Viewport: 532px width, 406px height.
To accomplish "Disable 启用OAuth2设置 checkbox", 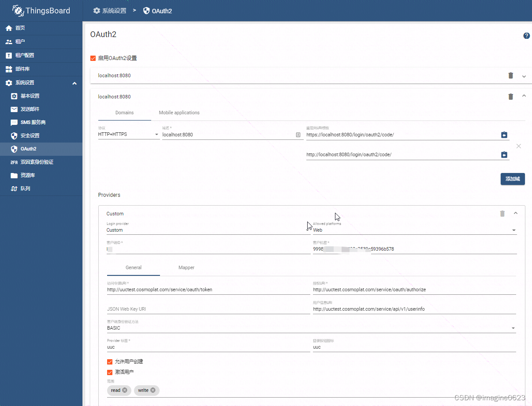I will coord(92,58).
